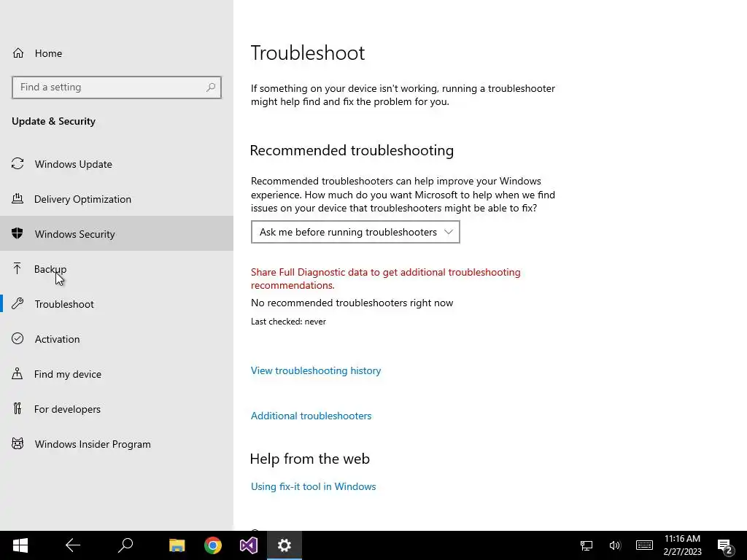
Task: Open For developers settings
Action: point(117,408)
